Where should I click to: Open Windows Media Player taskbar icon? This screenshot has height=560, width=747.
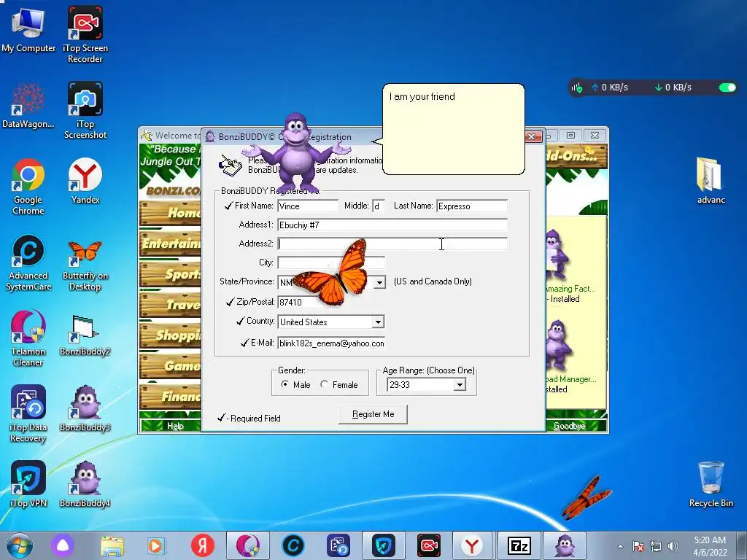pos(156,545)
